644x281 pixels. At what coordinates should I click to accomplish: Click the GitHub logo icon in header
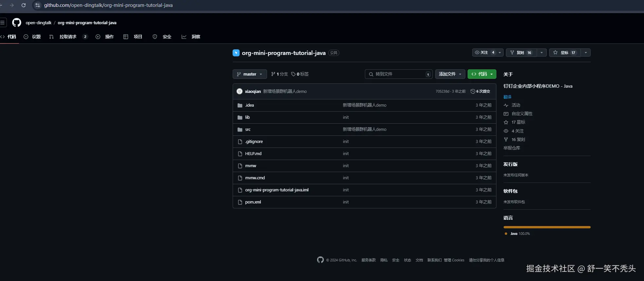[17, 23]
